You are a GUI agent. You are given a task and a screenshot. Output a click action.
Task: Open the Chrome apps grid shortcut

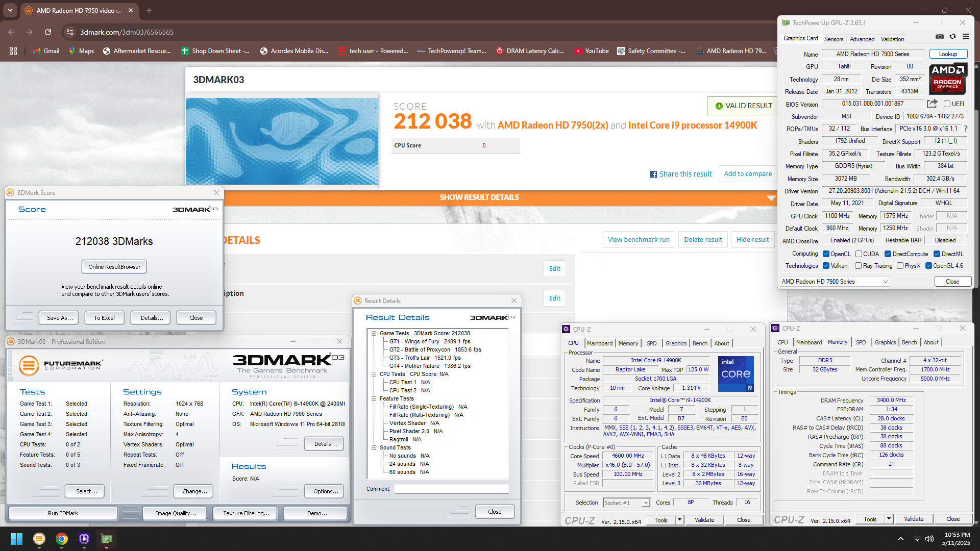click(x=13, y=51)
